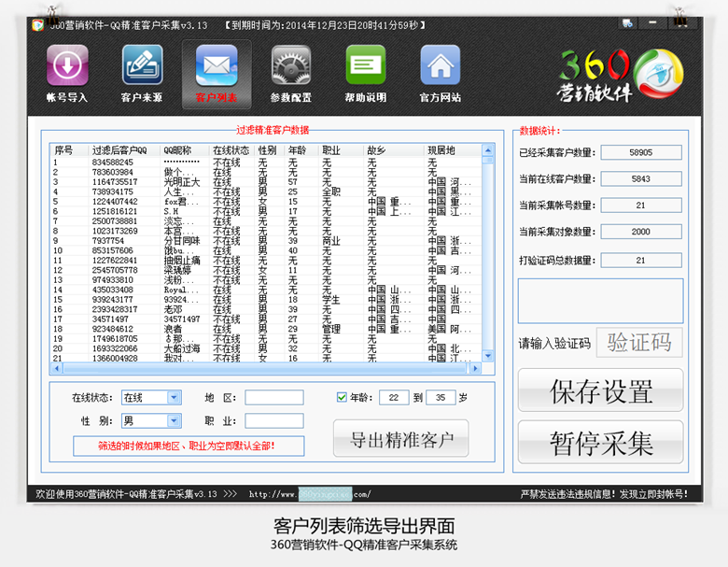Open the 帮助说明 help icon
728x567 pixels.
pos(365,65)
